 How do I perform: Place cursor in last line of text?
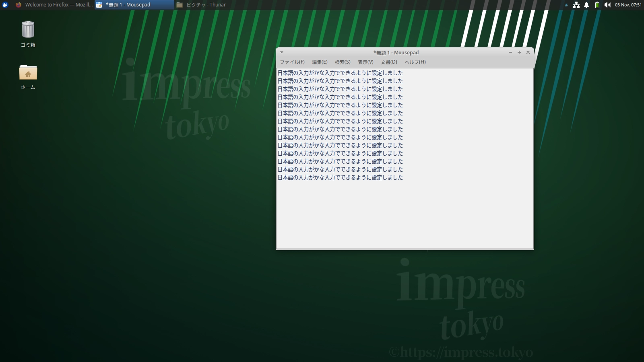[340, 177]
